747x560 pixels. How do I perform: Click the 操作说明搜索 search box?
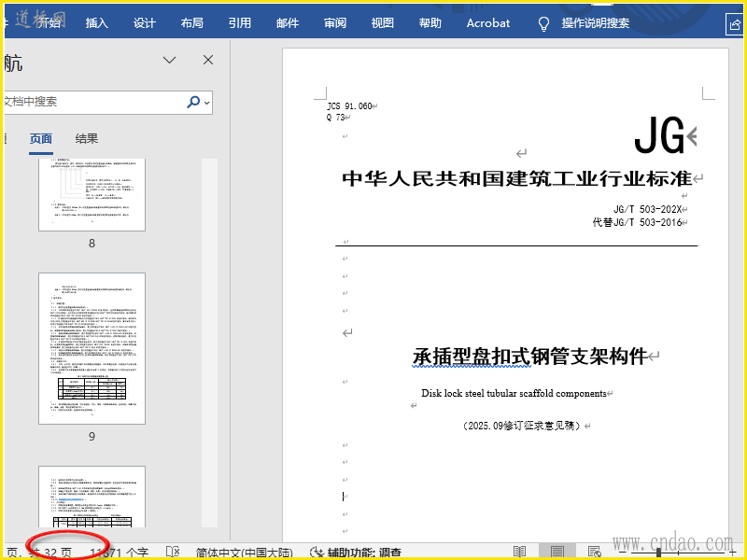595,22
